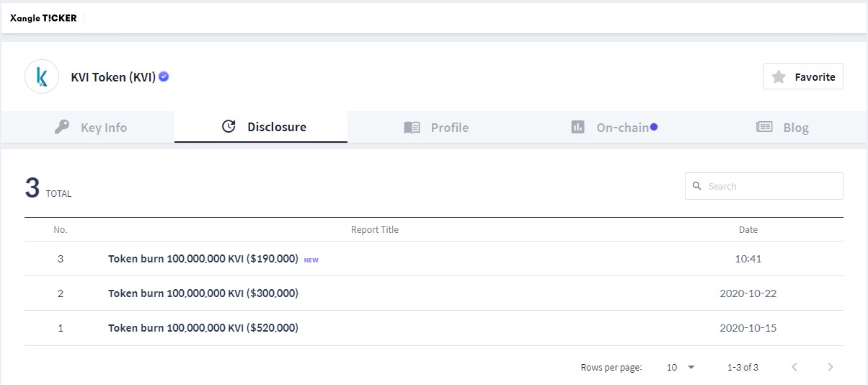868x385 pixels.
Task: Open the Blog tab
Action: (x=781, y=127)
